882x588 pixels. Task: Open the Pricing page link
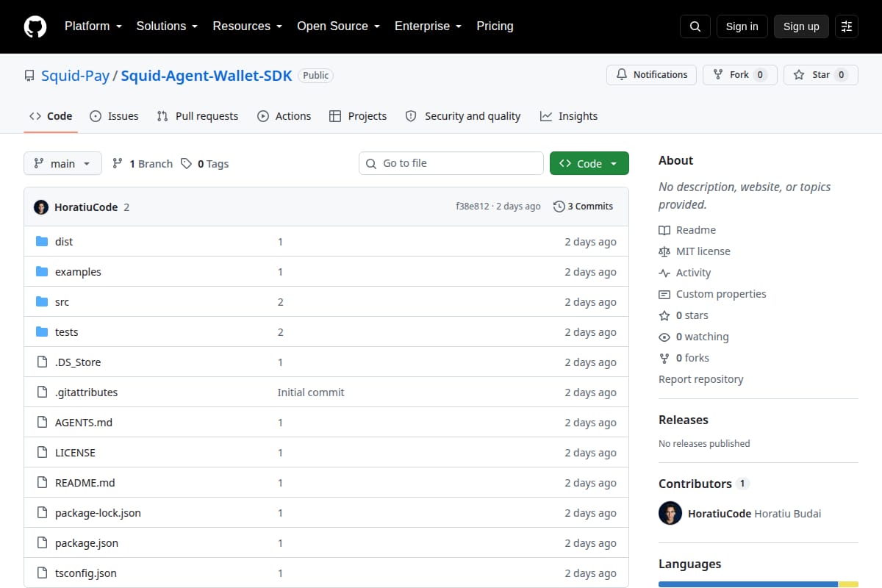click(495, 26)
